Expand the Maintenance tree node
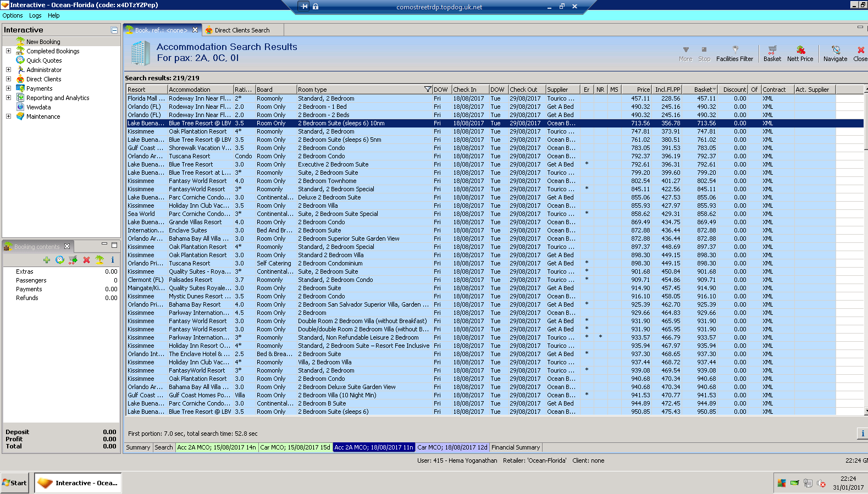868x494 pixels. [8, 116]
